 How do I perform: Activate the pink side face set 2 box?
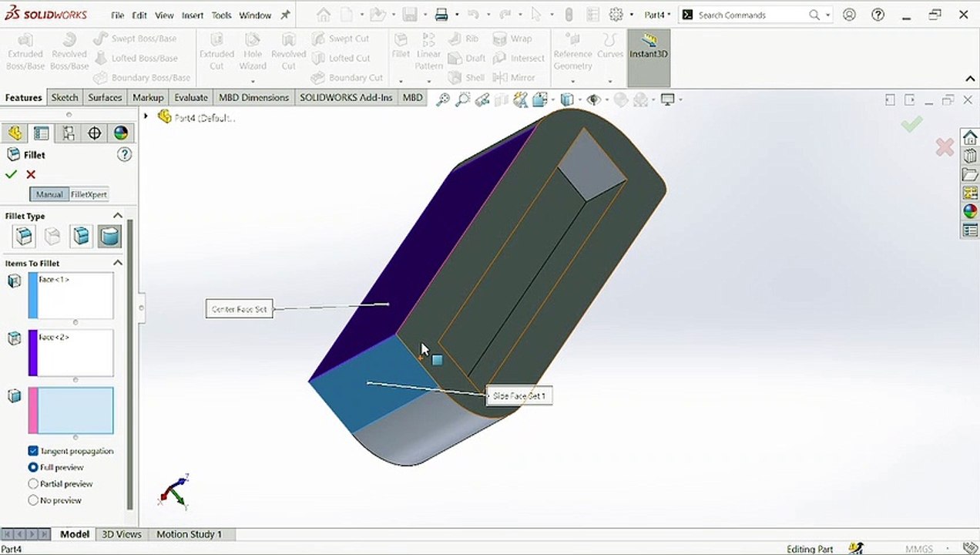pyautogui.click(x=71, y=411)
